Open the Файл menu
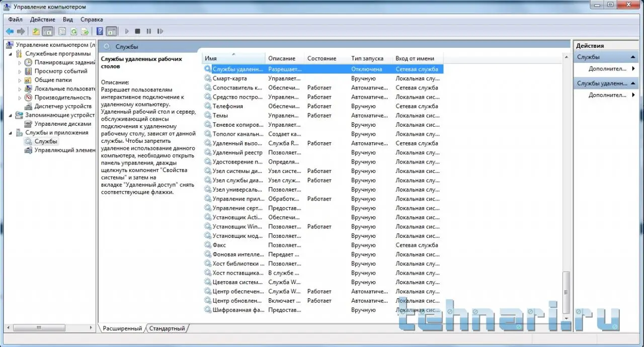 tap(15, 20)
